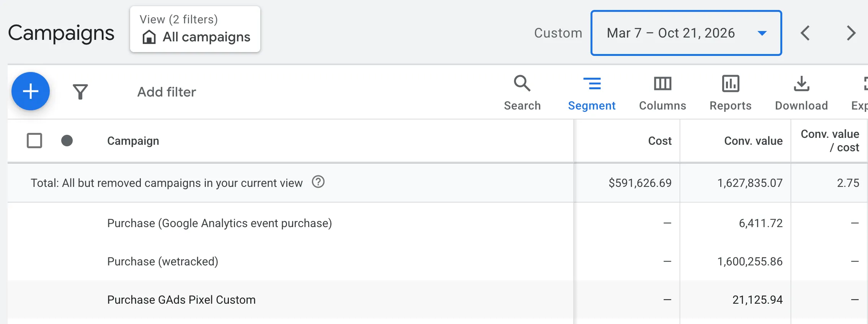Click the 1,600,255.86 conversion value cell
Image resolution: width=868 pixels, height=324 pixels.
pos(750,261)
